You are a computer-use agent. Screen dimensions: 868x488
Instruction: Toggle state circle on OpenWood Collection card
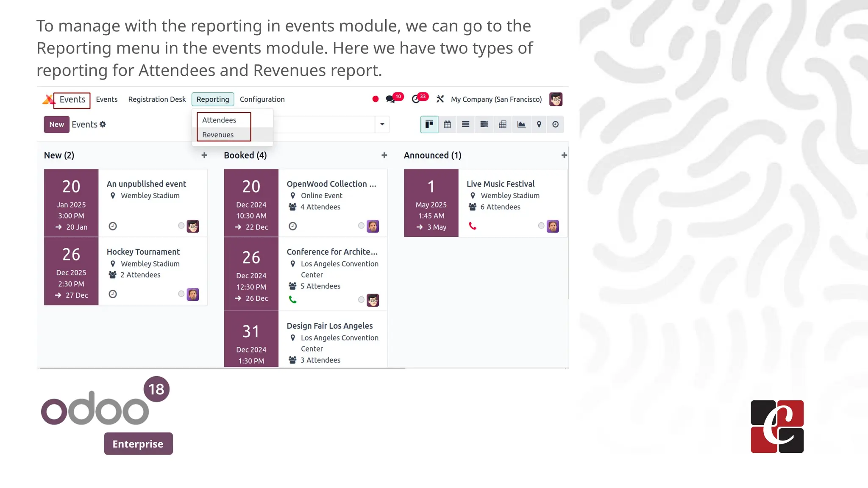click(x=361, y=226)
